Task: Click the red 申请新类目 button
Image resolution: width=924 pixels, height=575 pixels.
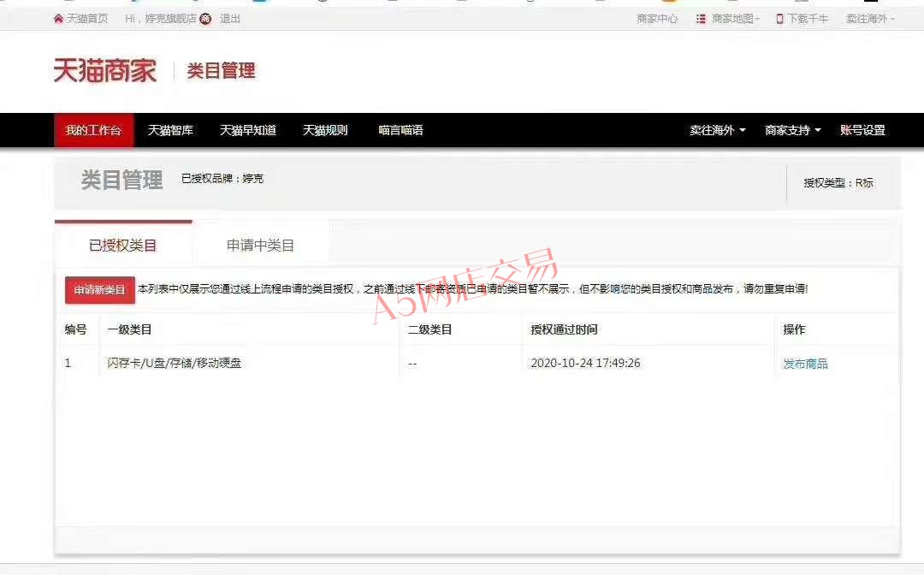Action: tap(99, 290)
